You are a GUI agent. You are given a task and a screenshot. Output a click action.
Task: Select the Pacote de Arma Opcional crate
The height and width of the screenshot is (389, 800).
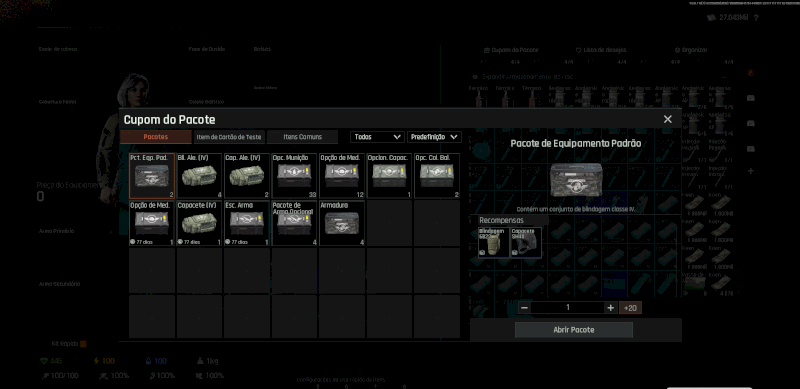tap(294, 223)
